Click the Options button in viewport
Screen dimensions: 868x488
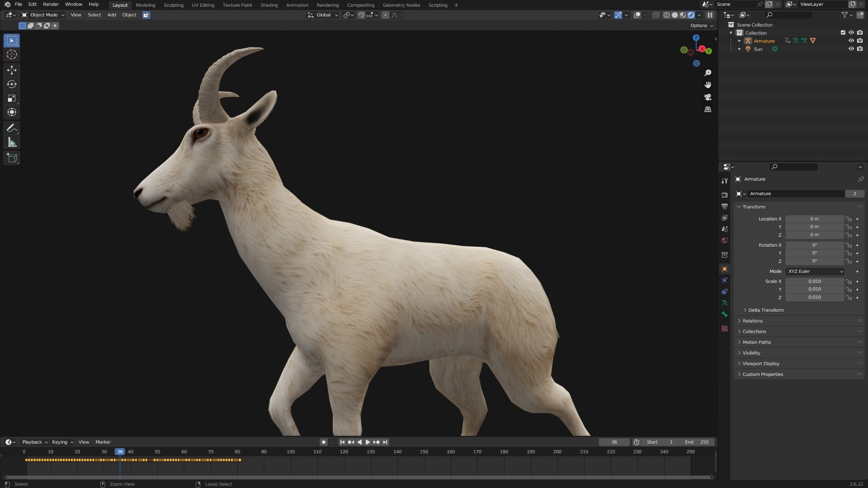pyautogui.click(x=702, y=26)
